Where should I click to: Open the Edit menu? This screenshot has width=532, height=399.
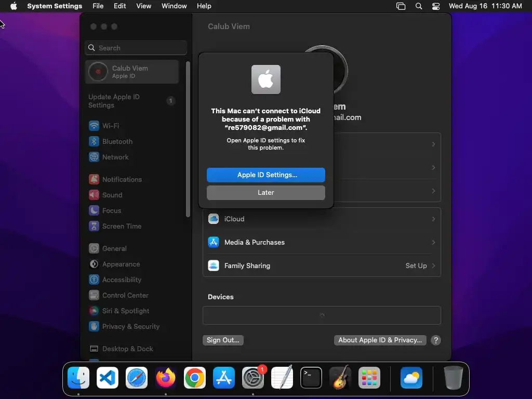pos(120,6)
